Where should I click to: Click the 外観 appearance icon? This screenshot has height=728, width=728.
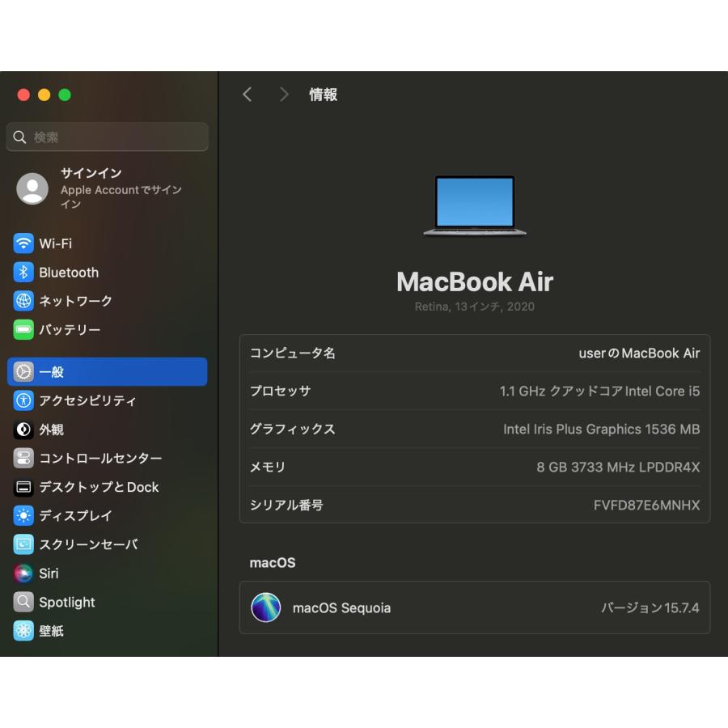(x=23, y=430)
